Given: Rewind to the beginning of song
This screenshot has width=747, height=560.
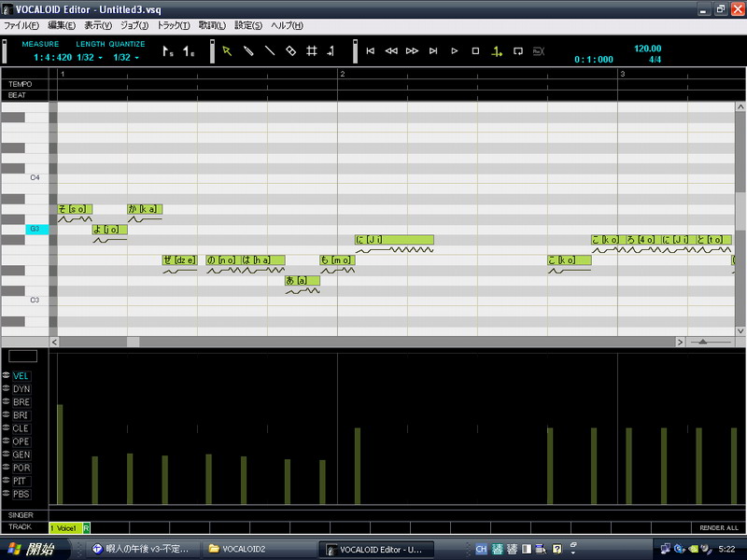Looking at the screenshot, I should [x=370, y=51].
